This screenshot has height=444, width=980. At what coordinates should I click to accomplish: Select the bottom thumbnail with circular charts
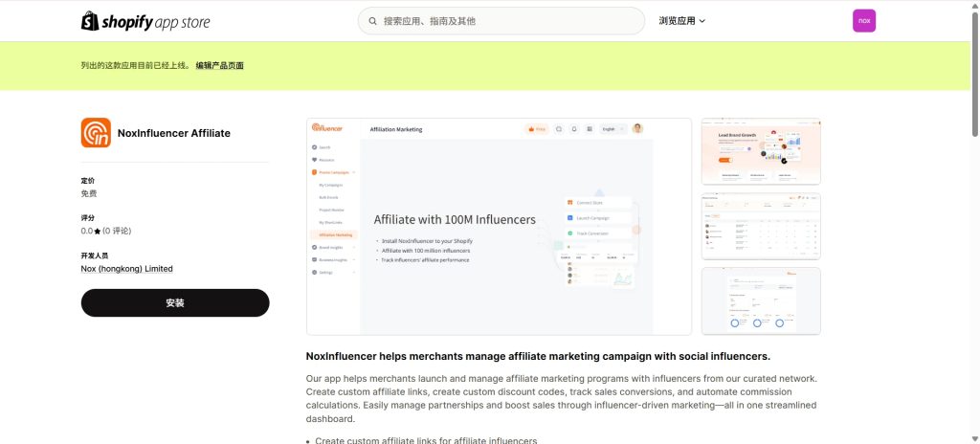[761, 300]
